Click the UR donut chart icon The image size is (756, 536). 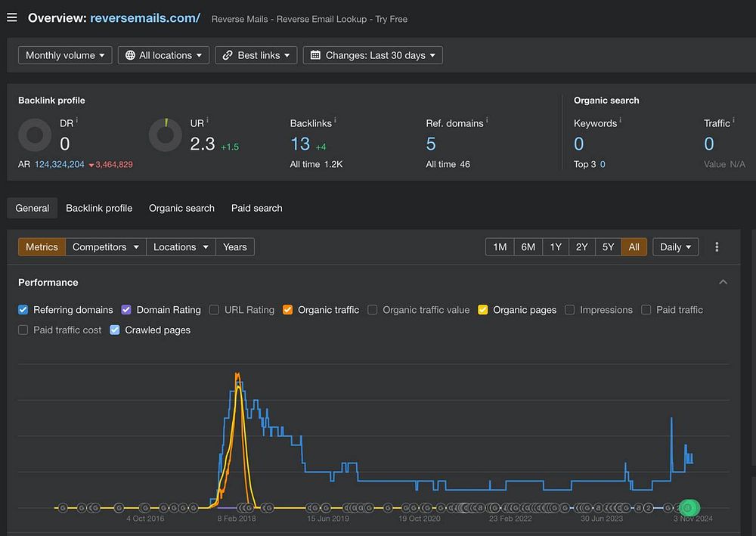pos(165,135)
